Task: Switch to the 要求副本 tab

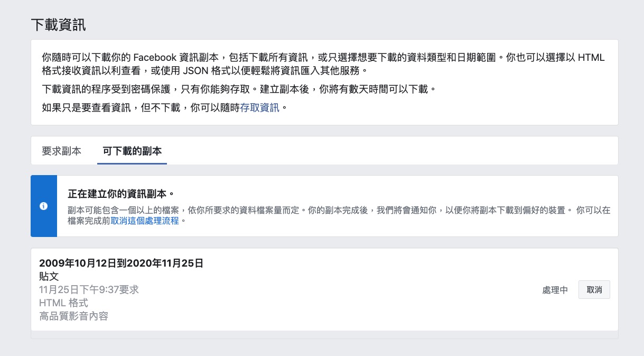Action: [x=61, y=151]
